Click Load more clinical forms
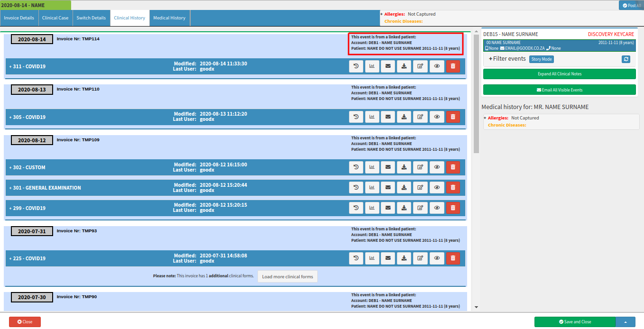This screenshot has width=644, height=329. (287, 277)
